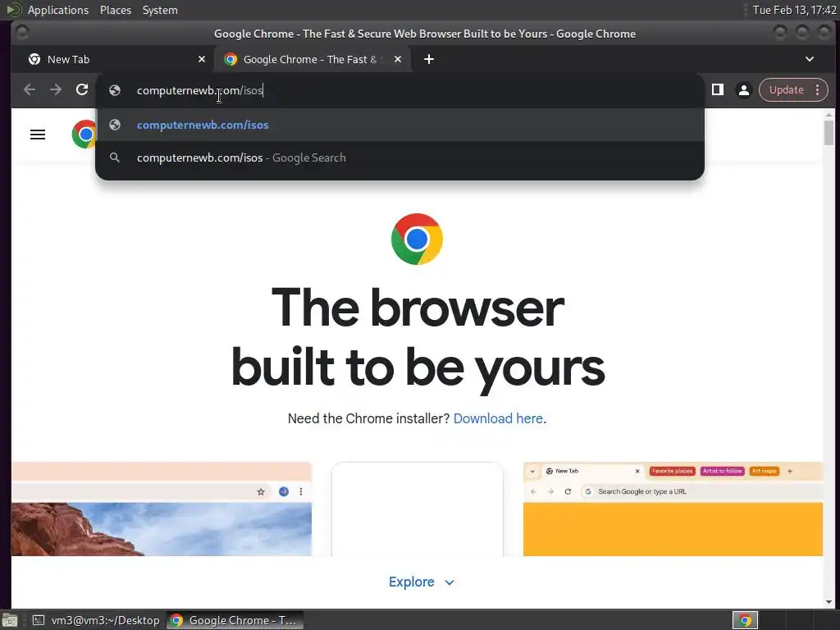Open the profile avatar menu
This screenshot has height=630, width=840.
(743, 90)
